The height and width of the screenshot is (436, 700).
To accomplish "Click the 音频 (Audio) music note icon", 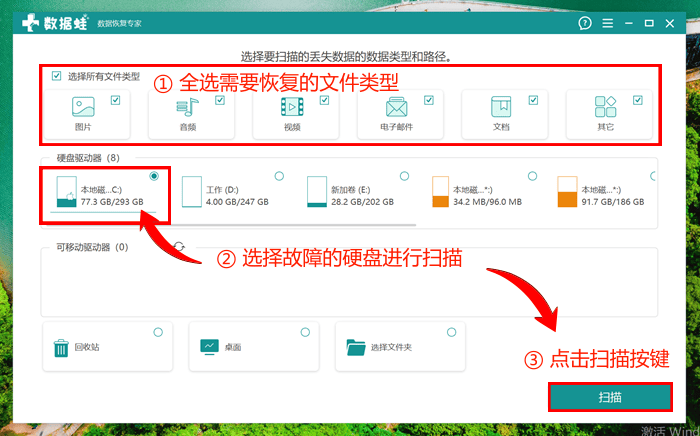I will [188, 108].
